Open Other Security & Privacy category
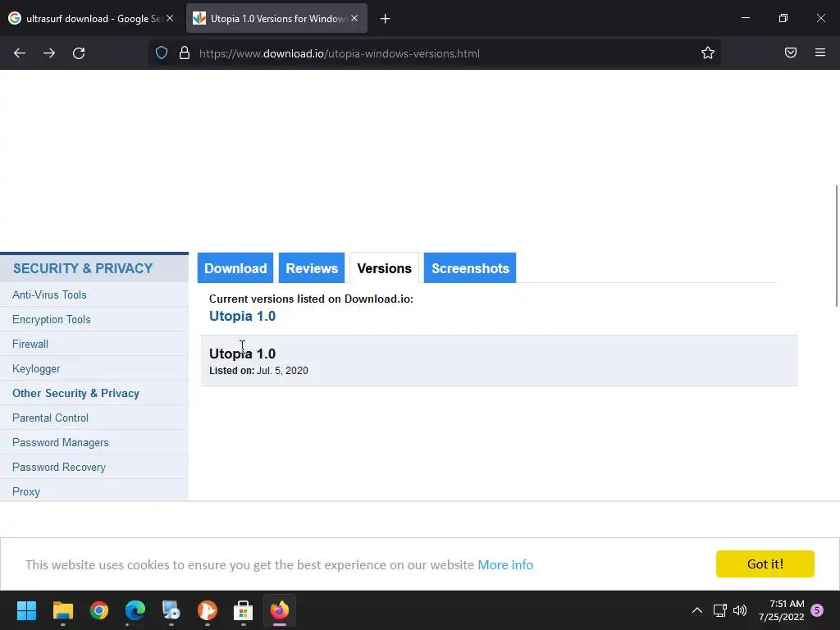Screen dimensions: 840x630 coord(75,393)
